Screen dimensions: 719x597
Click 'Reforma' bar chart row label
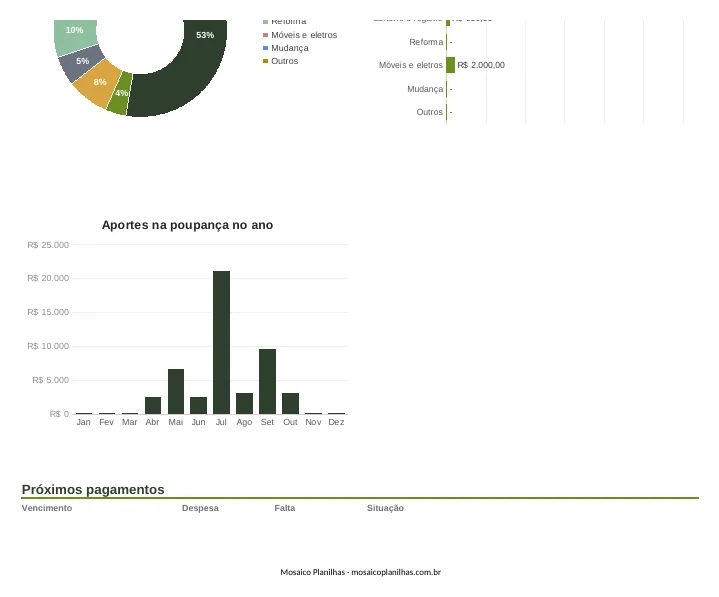click(426, 42)
